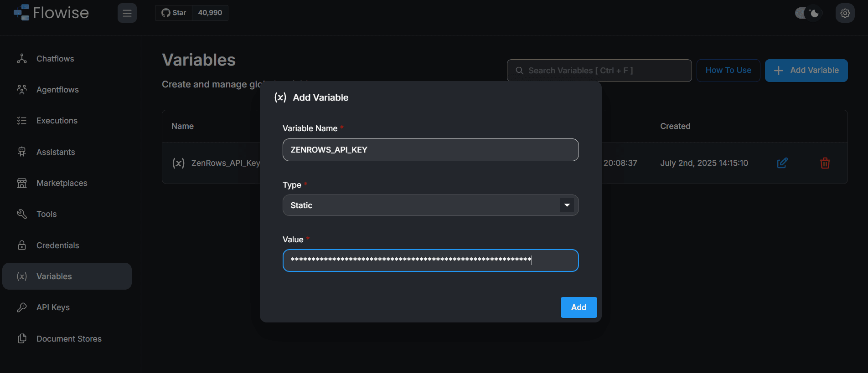Screen dimensions: 868x373
Task: Click the Name column header
Action: coord(182,126)
